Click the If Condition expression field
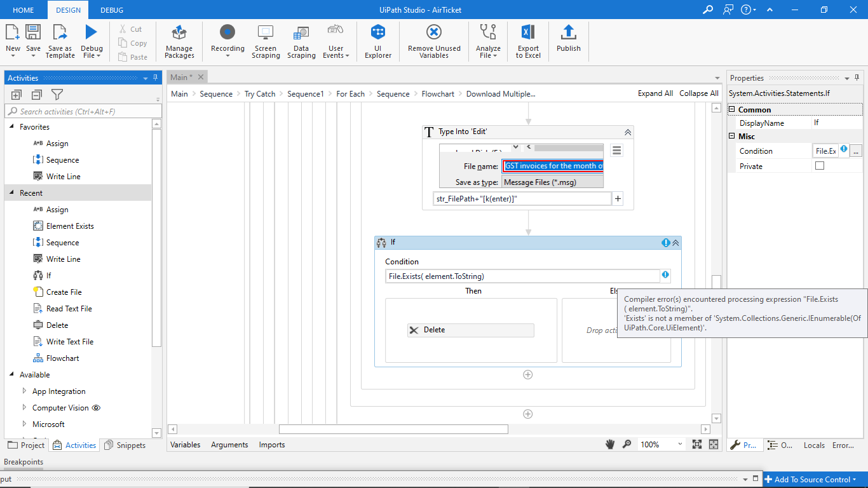 tap(522, 276)
